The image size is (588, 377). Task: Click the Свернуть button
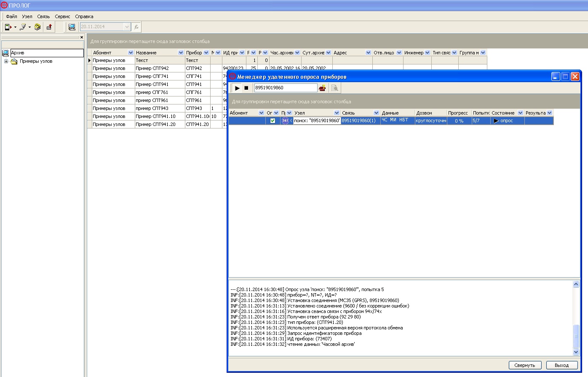(x=524, y=365)
